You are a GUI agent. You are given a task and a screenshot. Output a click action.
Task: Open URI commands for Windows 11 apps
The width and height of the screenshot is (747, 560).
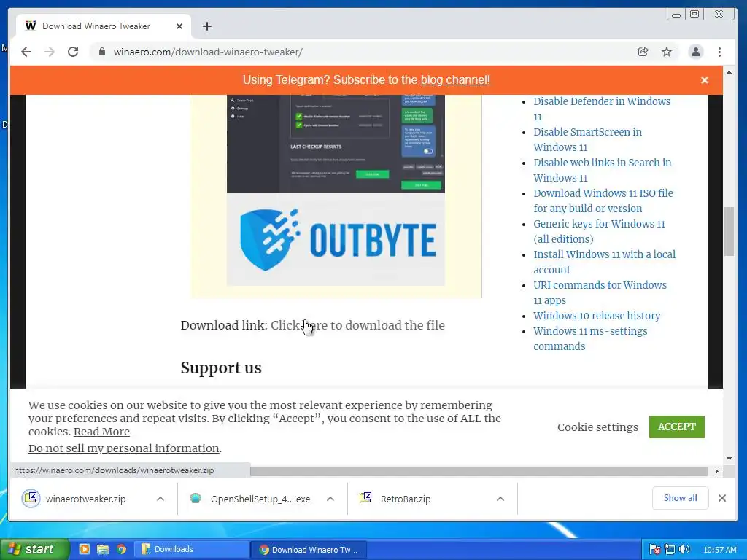click(x=600, y=292)
